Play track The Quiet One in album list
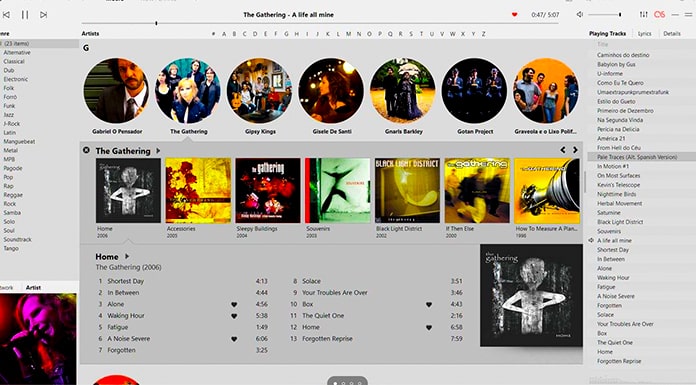Viewport: 696px width, 385px height. point(323,316)
